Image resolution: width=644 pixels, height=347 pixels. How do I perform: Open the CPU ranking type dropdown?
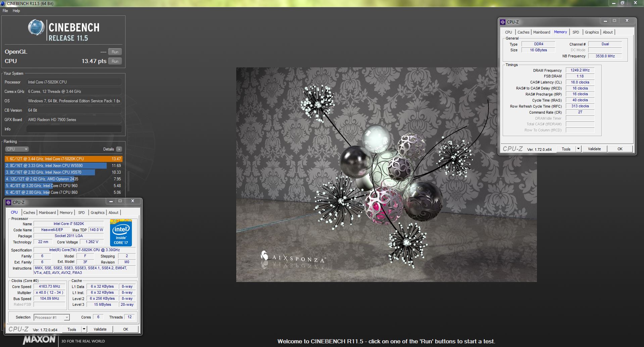17,149
